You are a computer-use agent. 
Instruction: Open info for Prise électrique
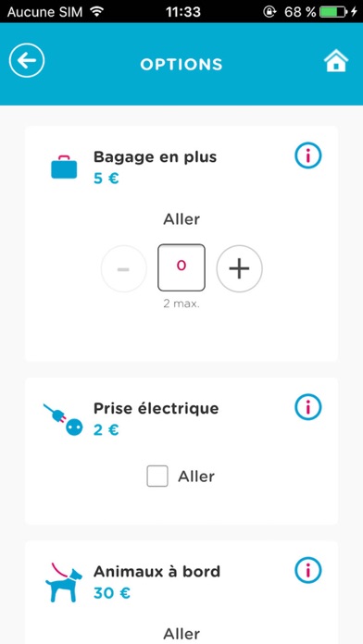pyautogui.click(x=308, y=407)
